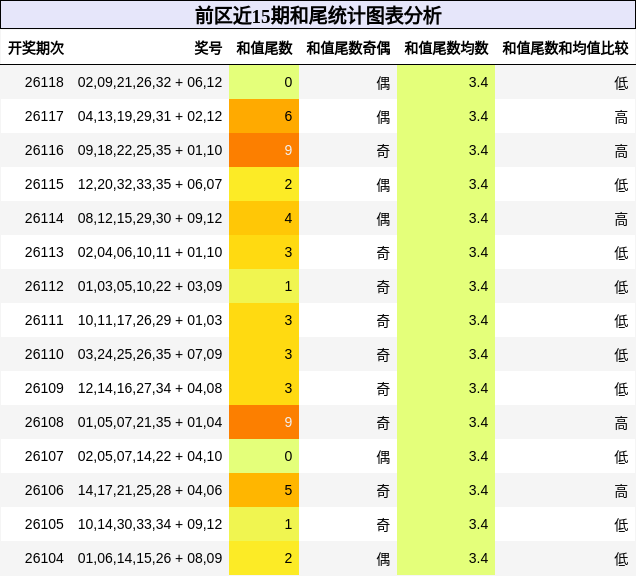Screen dimensions: 636x576
Task: Select numbers 02,09,21,26,32 + 06,12
Action: pyautogui.click(x=150, y=82)
